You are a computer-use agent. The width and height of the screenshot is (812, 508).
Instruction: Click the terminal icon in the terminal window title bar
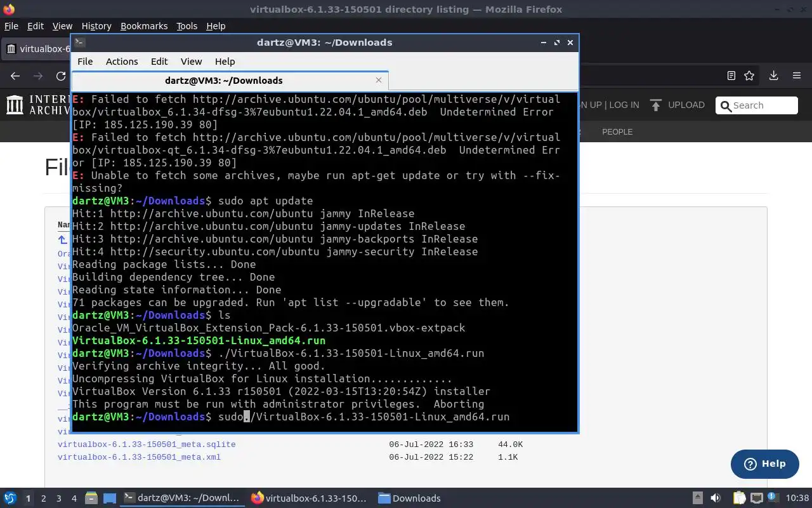click(x=79, y=43)
